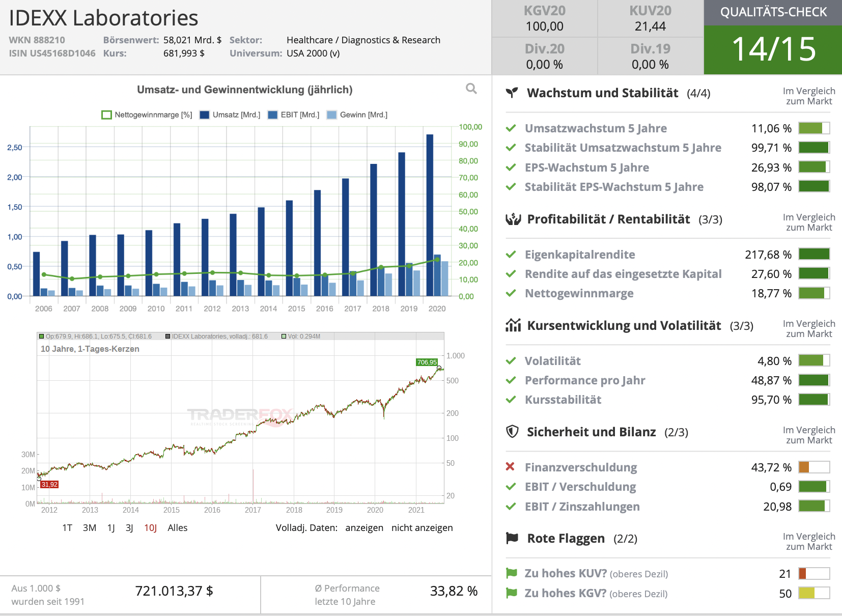This screenshot has height=616, width=842.
Task: Click the KUV20 value box
Action: click(650, 19)
